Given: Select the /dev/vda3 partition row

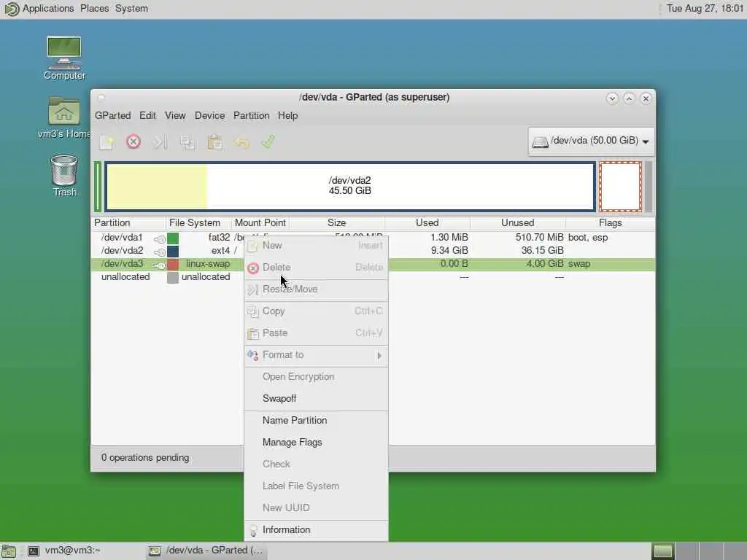Looking at the screenshot, I should click(373, 264).
